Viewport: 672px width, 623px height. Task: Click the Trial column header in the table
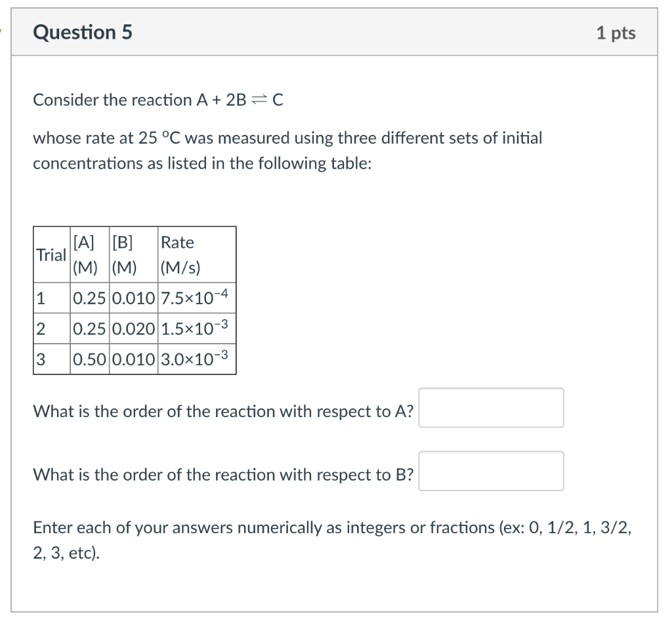[x=51, y=254]
